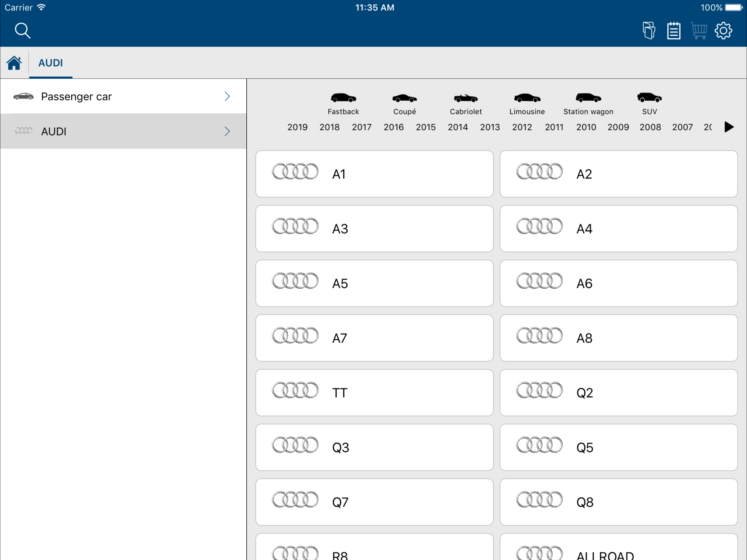The width and height of the screenshot is (747, 560).
Task: Select the AUDI row in sidebar
Action: [123, 132]
